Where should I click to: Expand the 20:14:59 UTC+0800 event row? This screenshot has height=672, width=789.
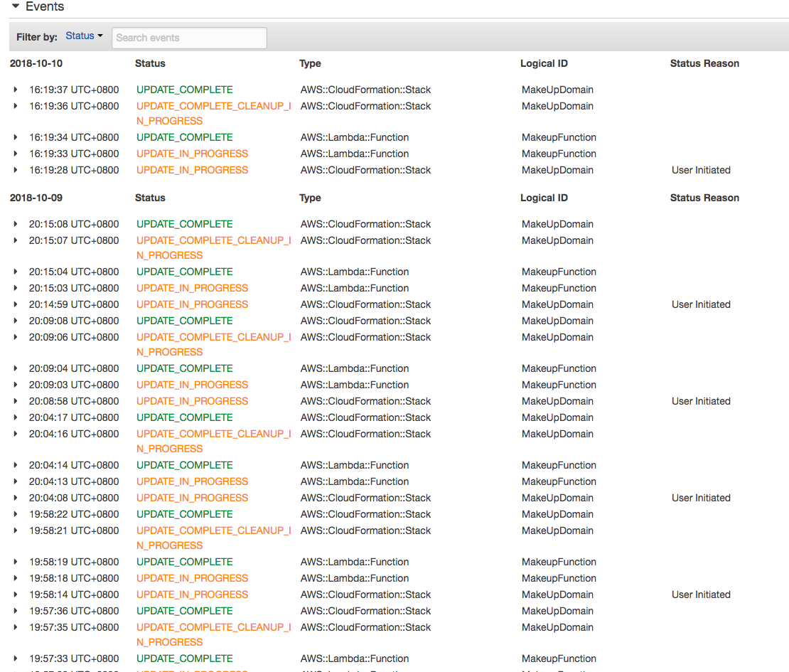[x=15, y=304]
